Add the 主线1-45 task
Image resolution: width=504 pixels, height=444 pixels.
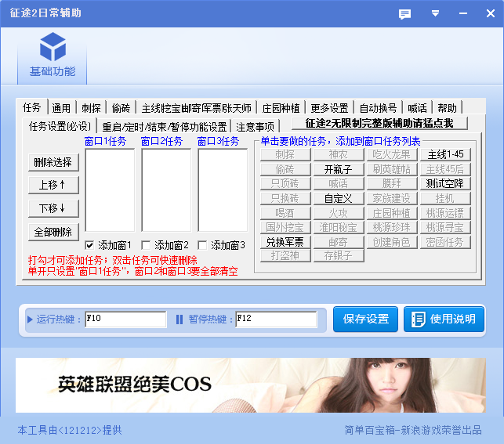click(x=445, y=155)
